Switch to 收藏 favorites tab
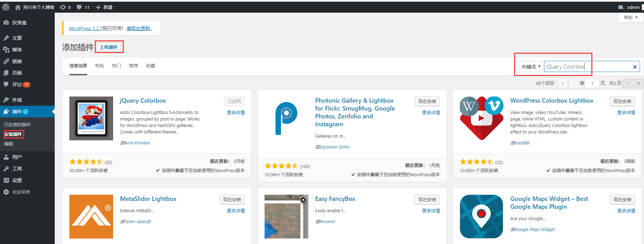Image resolution: width=644 pixels, height=244 pixels. coord(150,66)
